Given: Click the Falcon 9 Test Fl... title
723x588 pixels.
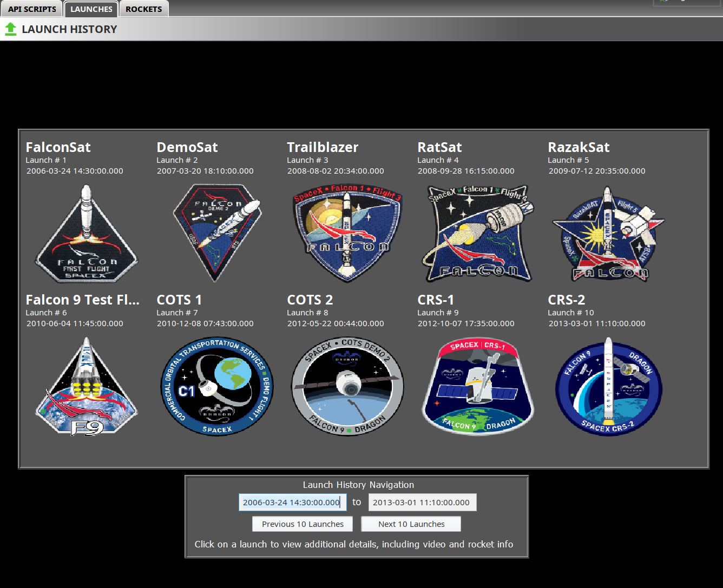Looking at the screenshot, I should click(82, 300).
